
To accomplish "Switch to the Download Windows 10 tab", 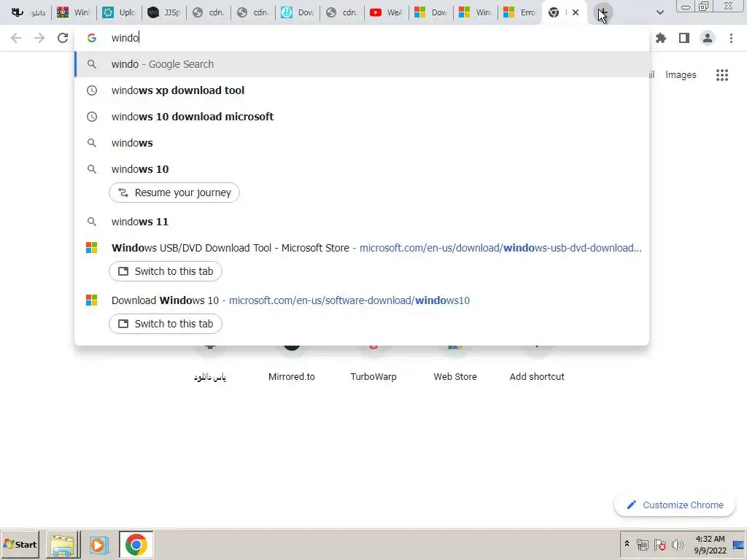I will 166,324.
